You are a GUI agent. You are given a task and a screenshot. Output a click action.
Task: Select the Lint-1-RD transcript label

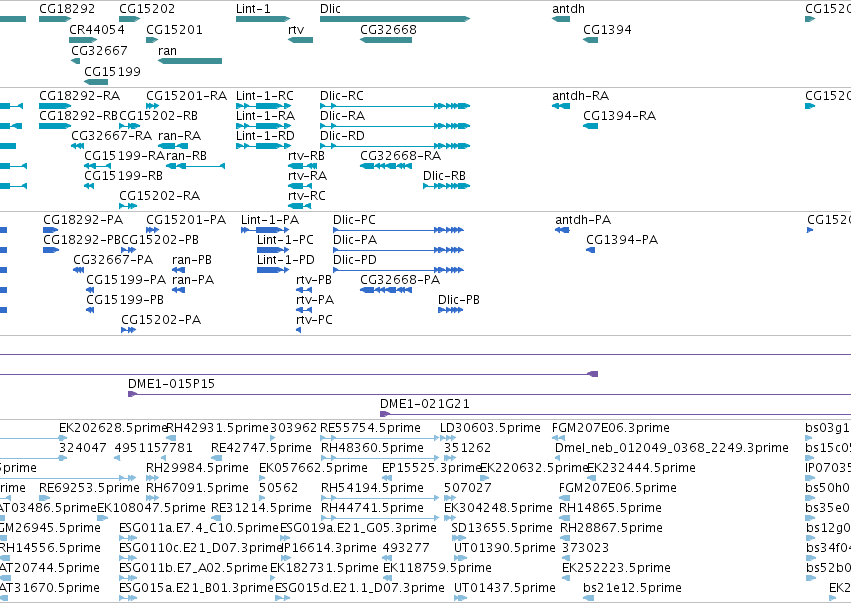[265, 136]
